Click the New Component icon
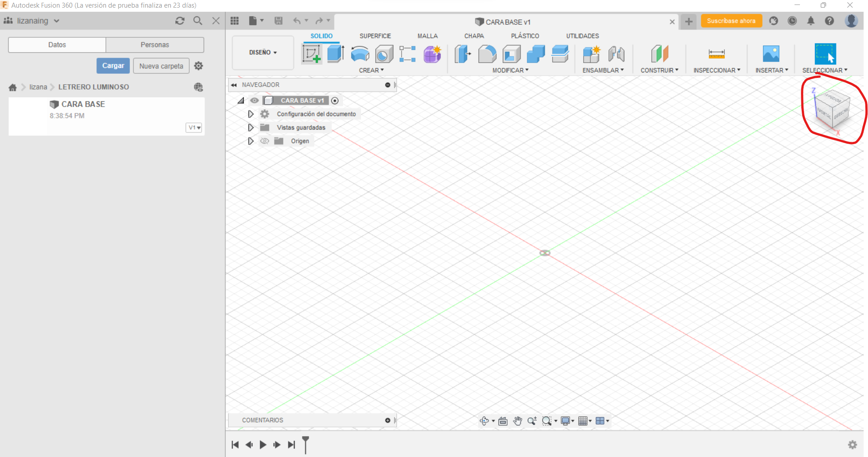Screen dimensions: 868x457 point(591,54)
